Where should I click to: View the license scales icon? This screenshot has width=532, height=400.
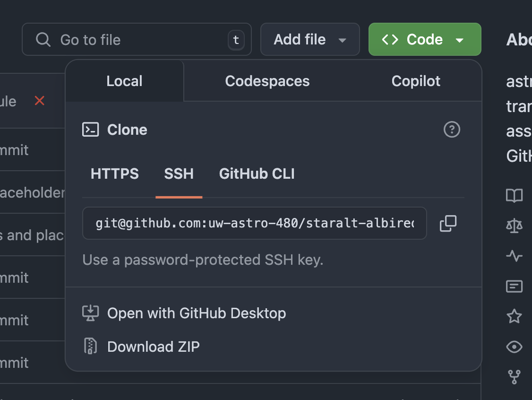pos(514,226)
